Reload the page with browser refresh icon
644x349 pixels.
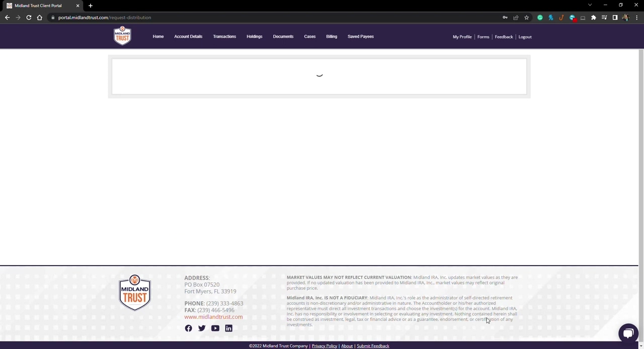pyautogui.click(x=29, y=18)
